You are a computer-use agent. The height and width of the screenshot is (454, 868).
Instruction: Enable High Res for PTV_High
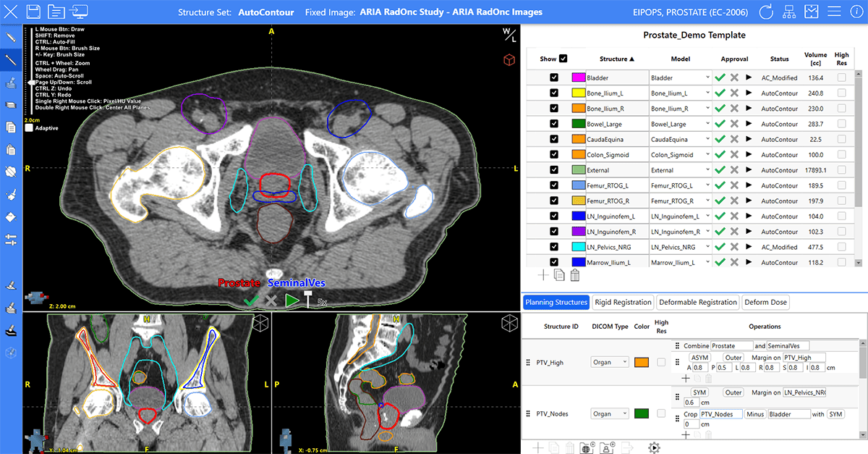(661, 362)
